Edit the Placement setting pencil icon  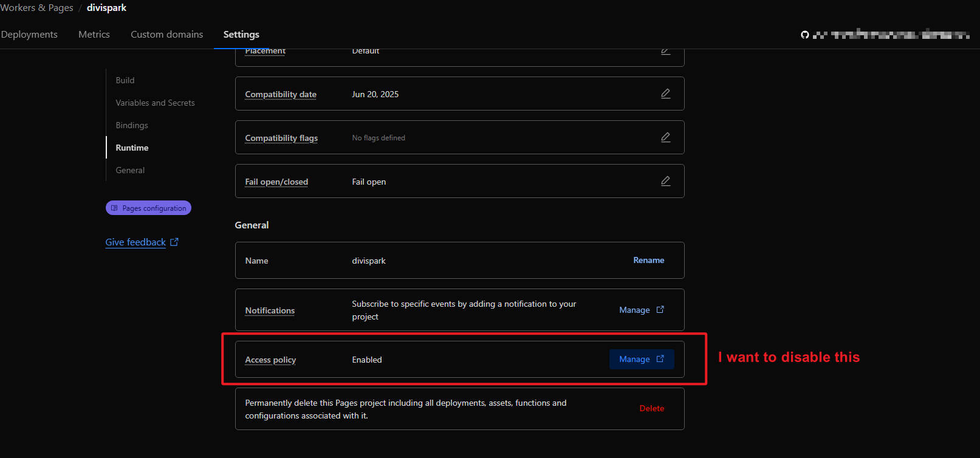[665, 51]
